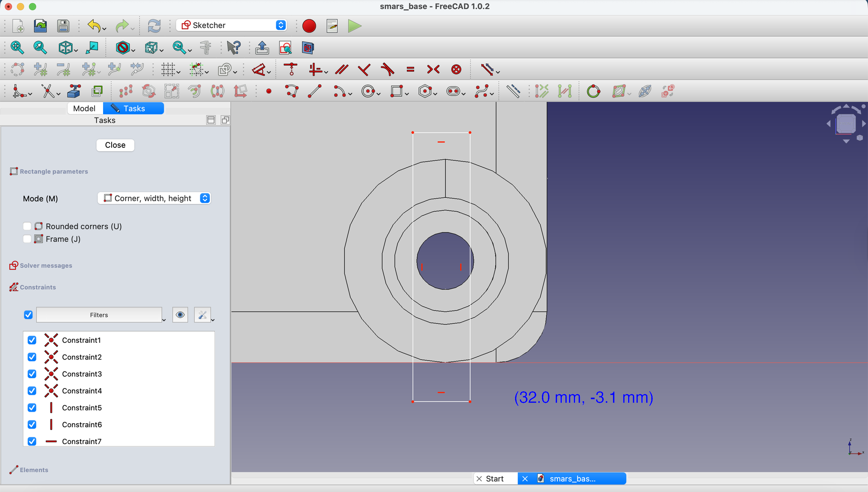
Task: Click the Save document icon
Action: 63,26
